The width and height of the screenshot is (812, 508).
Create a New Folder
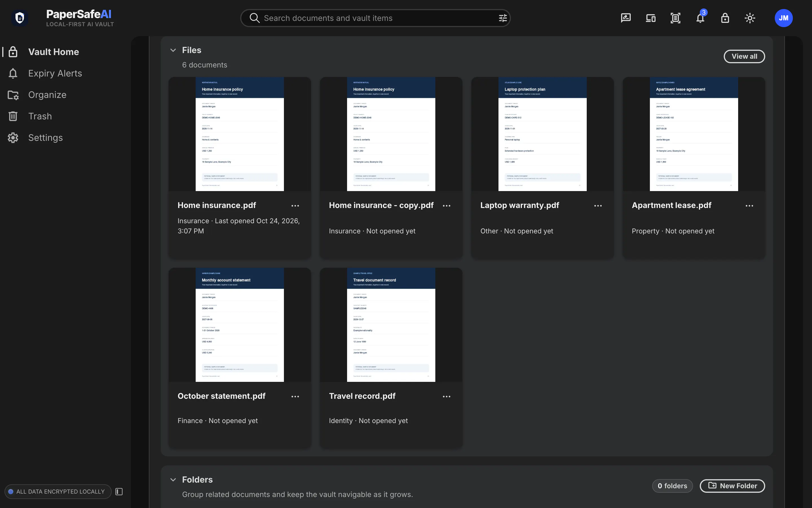click(732, 486)
